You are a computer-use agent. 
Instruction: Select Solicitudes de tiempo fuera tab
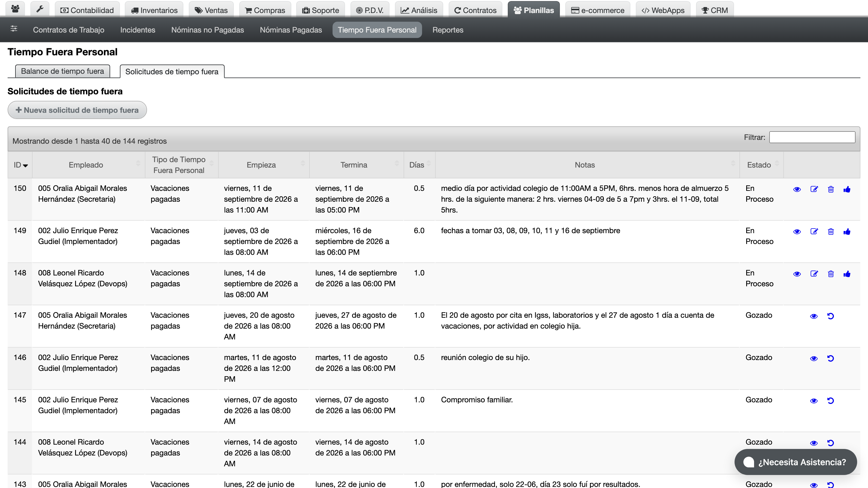(172, 71)
